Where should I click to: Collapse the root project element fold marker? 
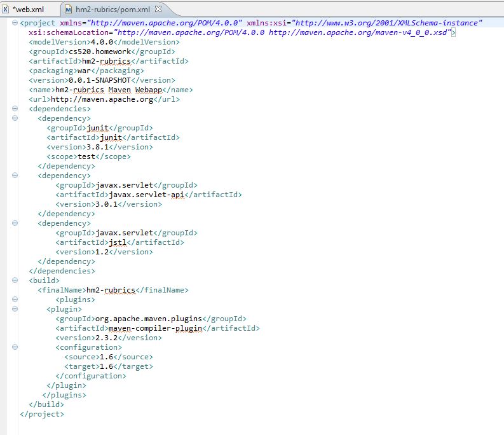point(14,23)
